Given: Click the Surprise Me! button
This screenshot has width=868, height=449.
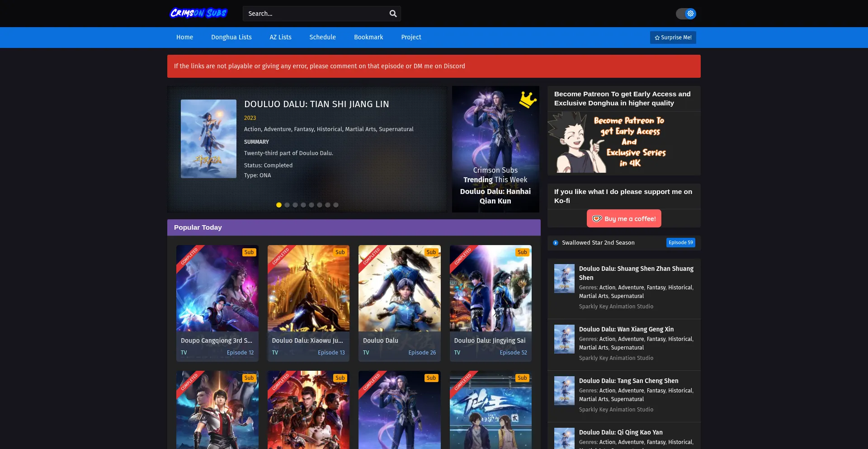Looking at the screenshot, I should coord(673,38).
